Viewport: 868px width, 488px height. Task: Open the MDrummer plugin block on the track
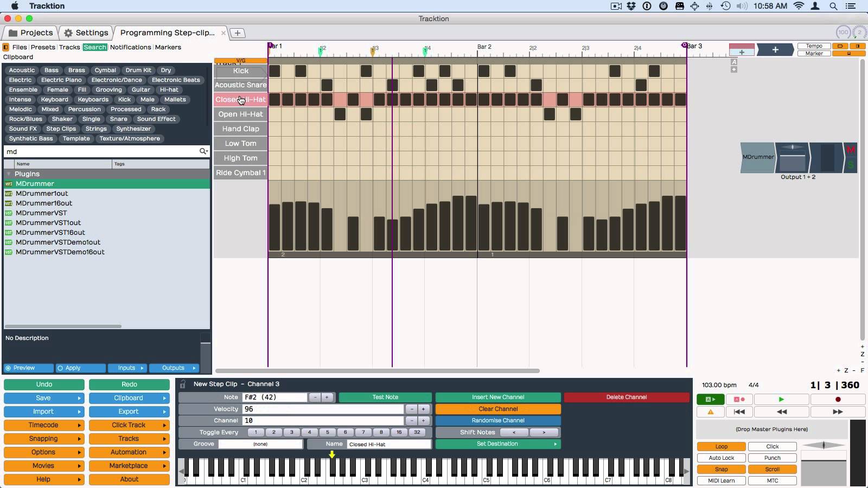pyautogui.click(x=758, y=157)
